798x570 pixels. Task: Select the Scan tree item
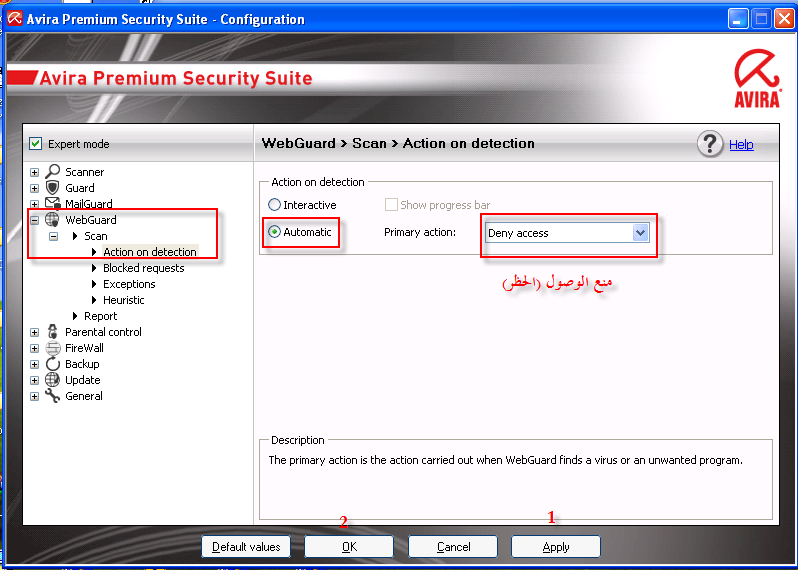(96, 236)
